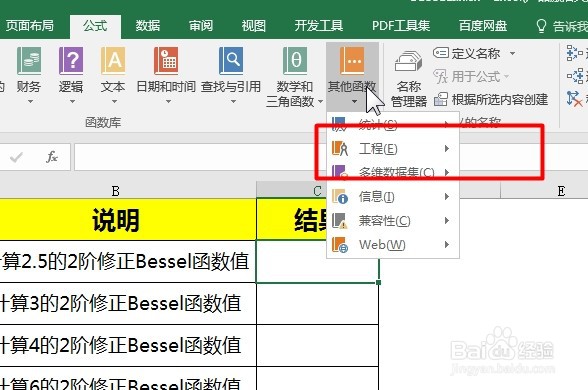
Task: Click the 根据所选内容创建 button label
Action: tap(500, 100)
